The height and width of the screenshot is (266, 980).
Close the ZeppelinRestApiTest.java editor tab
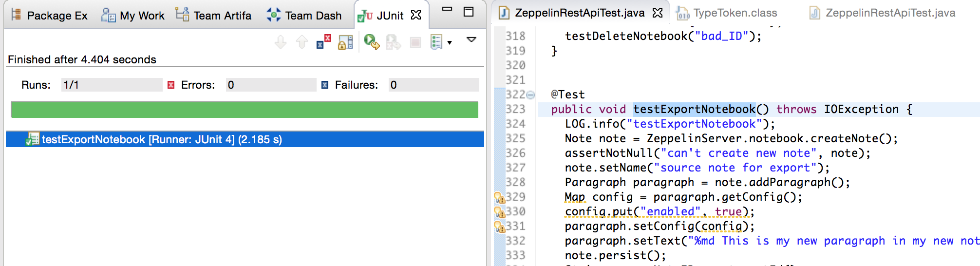[658, 13]
